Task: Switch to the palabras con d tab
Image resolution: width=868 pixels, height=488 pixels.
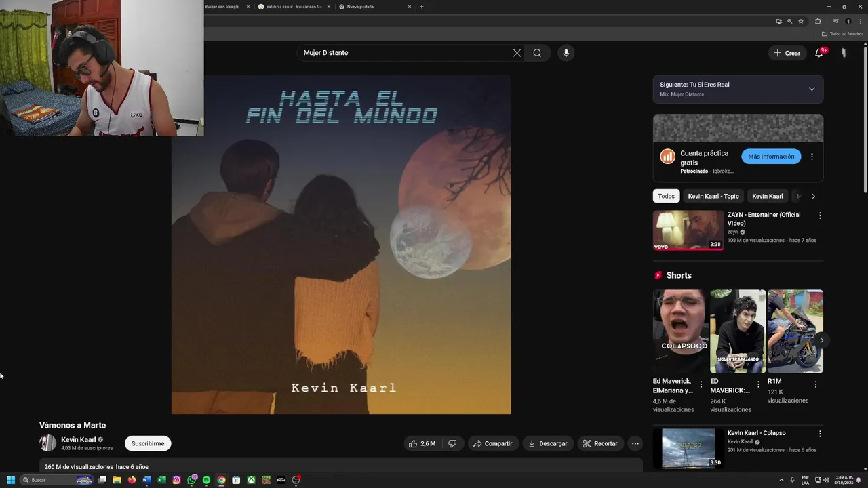Action: click(294, 7)
